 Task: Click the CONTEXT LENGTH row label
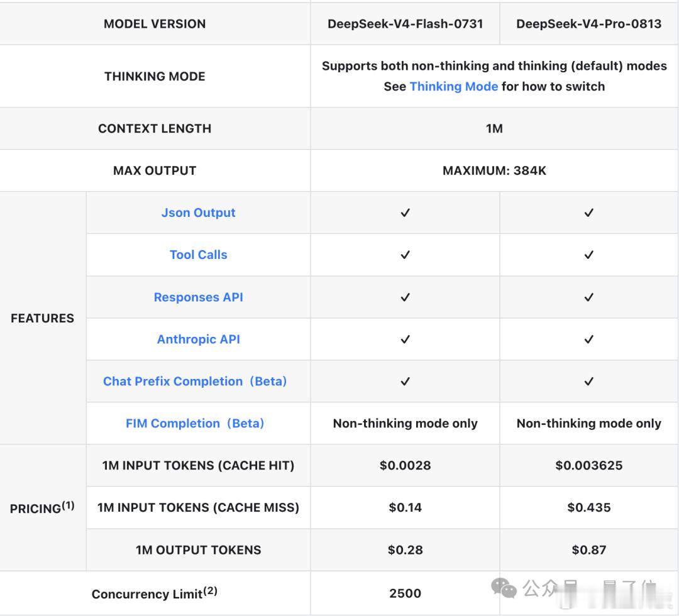click(x=155, y=129)
